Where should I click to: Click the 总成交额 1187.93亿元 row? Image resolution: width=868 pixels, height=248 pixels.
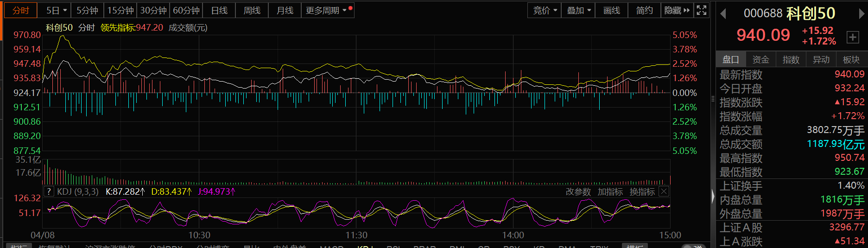792,144
